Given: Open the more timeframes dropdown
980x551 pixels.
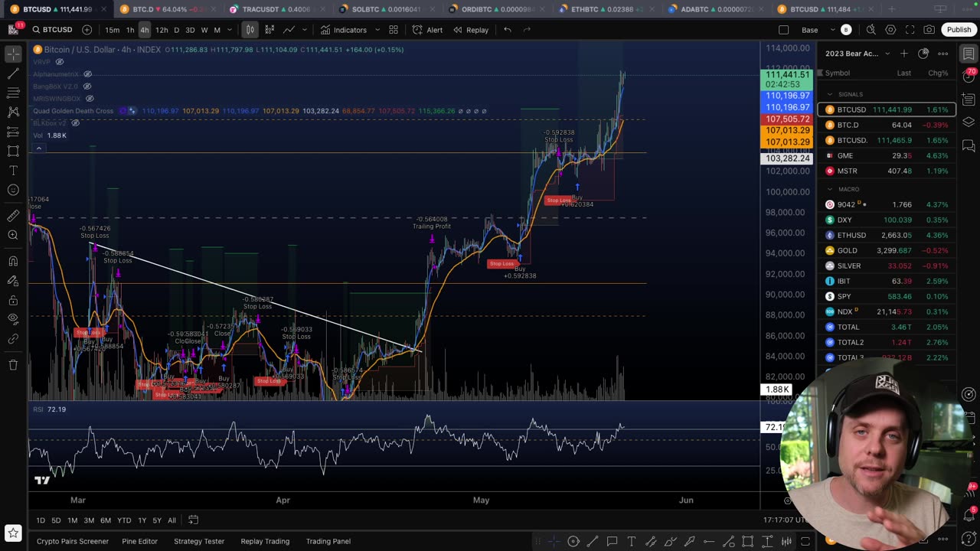Looking at the screenshot, I should 230,30.
